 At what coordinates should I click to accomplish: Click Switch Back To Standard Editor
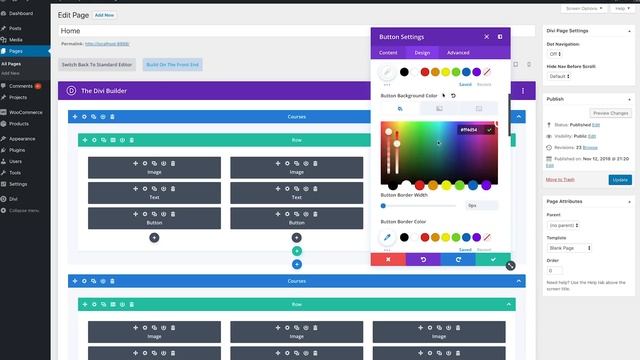pos(97,64)
